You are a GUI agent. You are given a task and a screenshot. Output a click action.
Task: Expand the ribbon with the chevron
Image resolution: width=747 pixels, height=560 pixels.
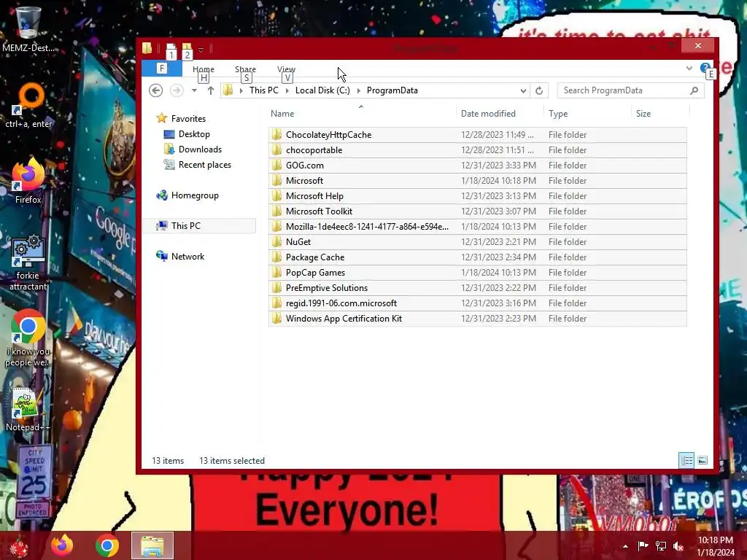[689, 68]
